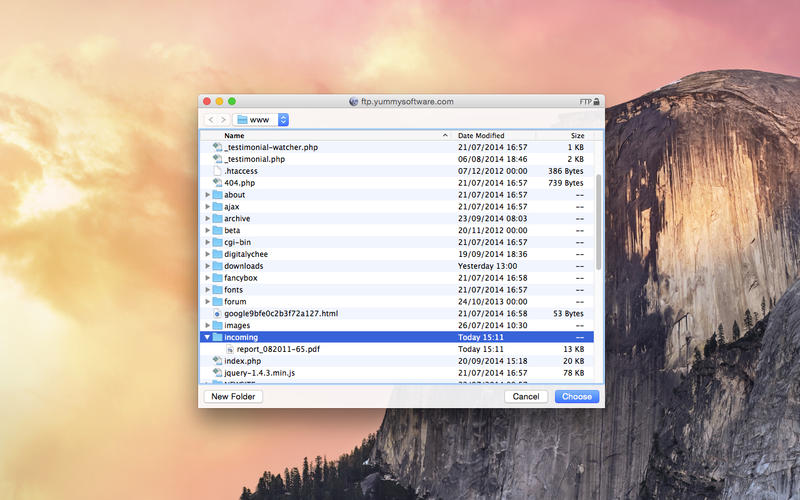
Task: Expand the about folder disclosure triangle
Action: pos(207,195)
